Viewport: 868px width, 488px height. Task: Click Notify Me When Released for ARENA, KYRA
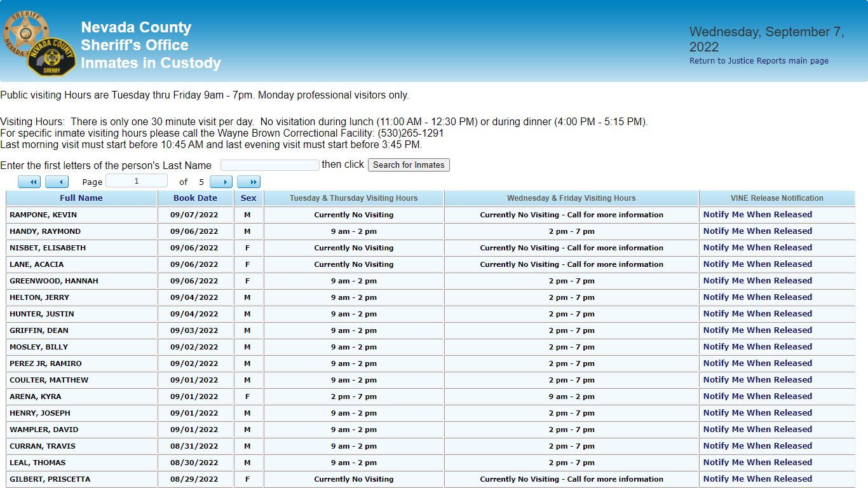757,396
